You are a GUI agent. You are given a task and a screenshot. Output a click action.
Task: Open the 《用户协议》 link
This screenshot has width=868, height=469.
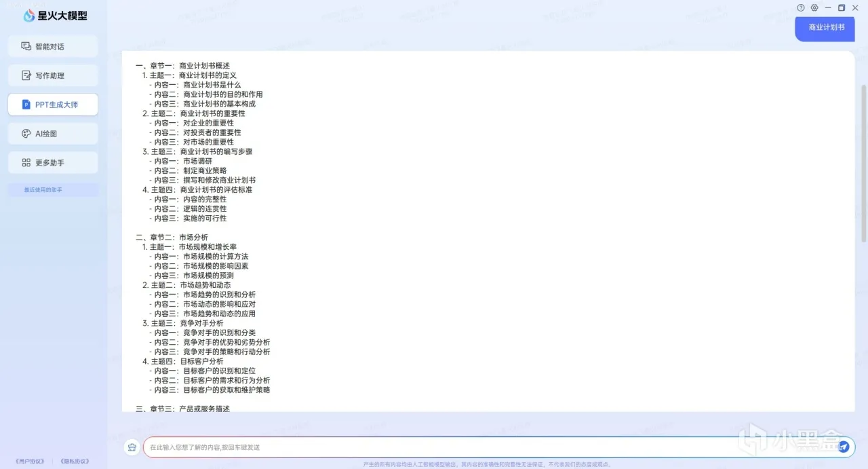point(32,462)
